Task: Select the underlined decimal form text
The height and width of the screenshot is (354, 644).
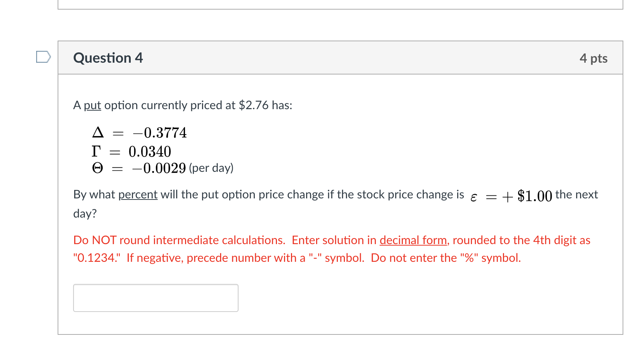Action: [413, 240]
